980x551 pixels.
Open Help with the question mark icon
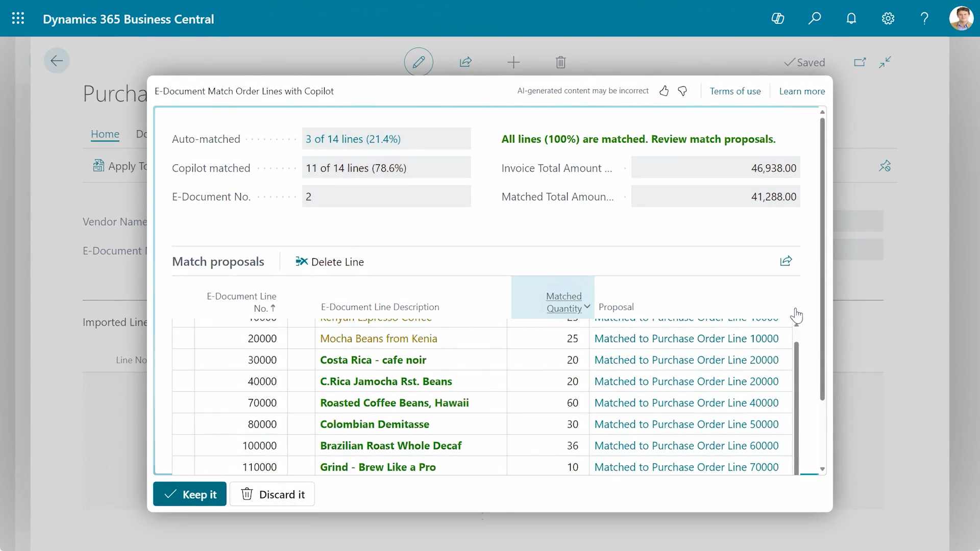point(924,18)
